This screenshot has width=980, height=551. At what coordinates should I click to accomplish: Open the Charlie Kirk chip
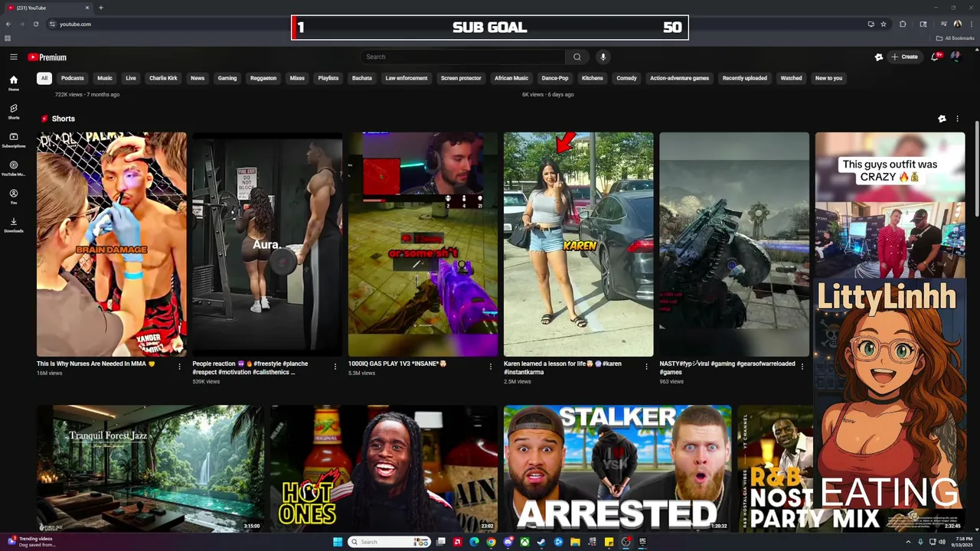163,78
